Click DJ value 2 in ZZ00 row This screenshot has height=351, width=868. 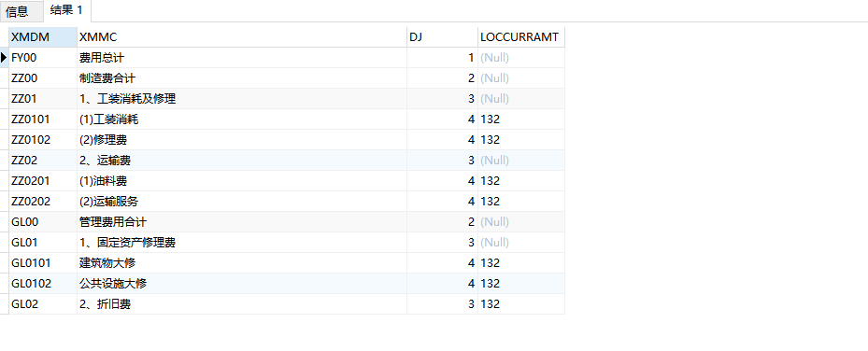coord(442,77)
